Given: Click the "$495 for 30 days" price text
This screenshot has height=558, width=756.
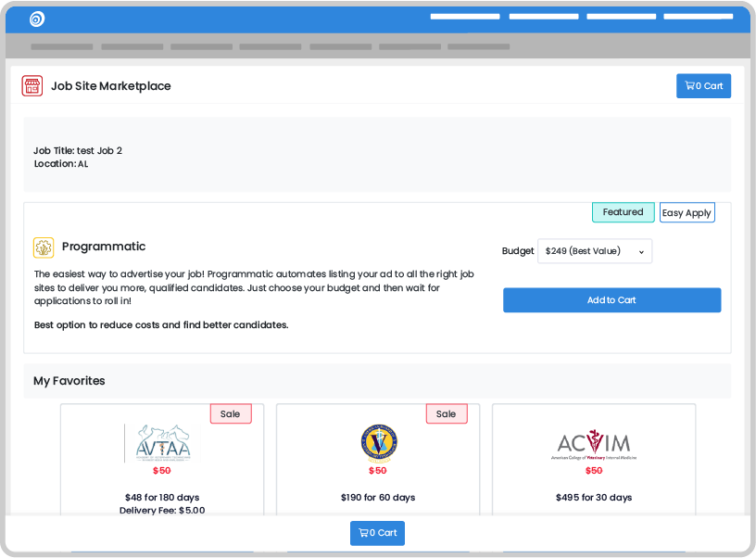Looking at the screenshot, I should pos(594,498).
